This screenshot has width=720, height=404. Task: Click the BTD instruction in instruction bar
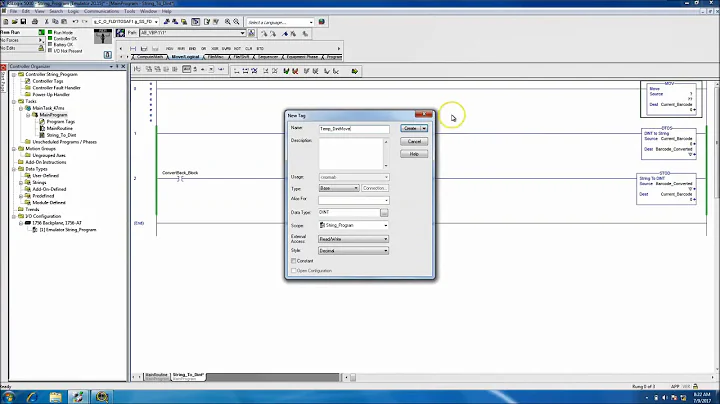coord(260,48)
